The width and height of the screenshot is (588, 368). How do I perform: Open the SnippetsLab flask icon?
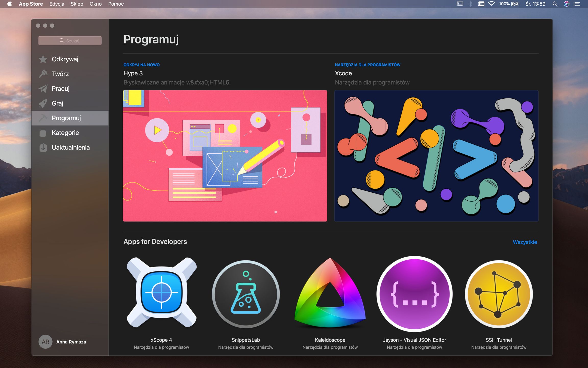click(246, 294)
